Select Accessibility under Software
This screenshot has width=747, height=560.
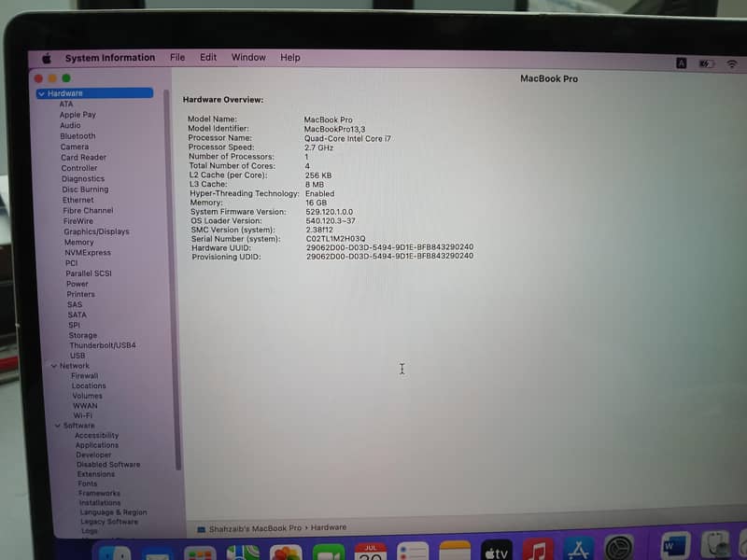tap(97, 435)
